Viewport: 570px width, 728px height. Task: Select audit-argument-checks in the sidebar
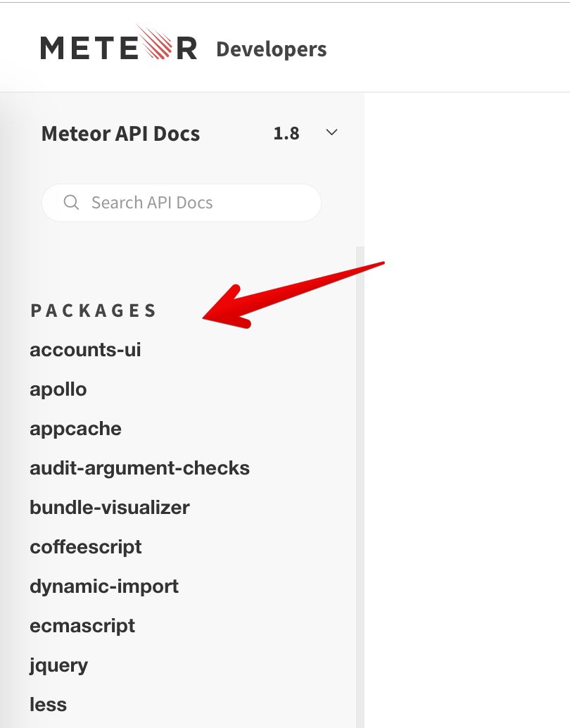[140, 468]
